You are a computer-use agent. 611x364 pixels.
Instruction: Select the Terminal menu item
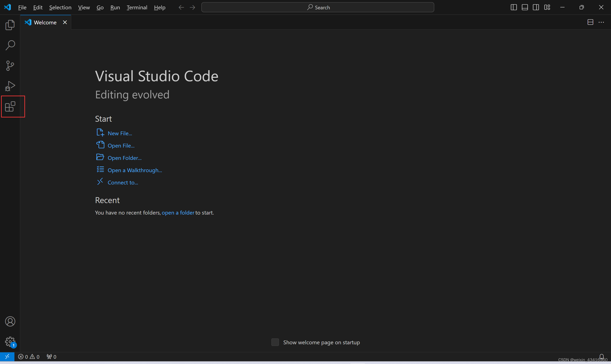(x=136, y=7)
